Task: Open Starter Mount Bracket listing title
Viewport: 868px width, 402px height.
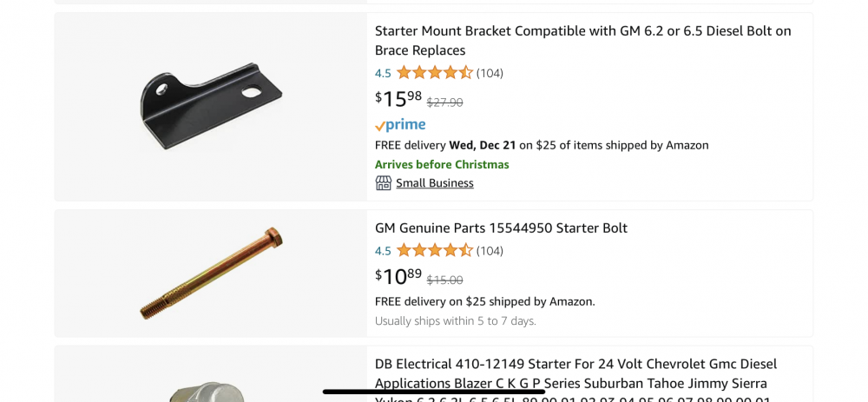Action: pyautogui.click(x=582, y=40)
